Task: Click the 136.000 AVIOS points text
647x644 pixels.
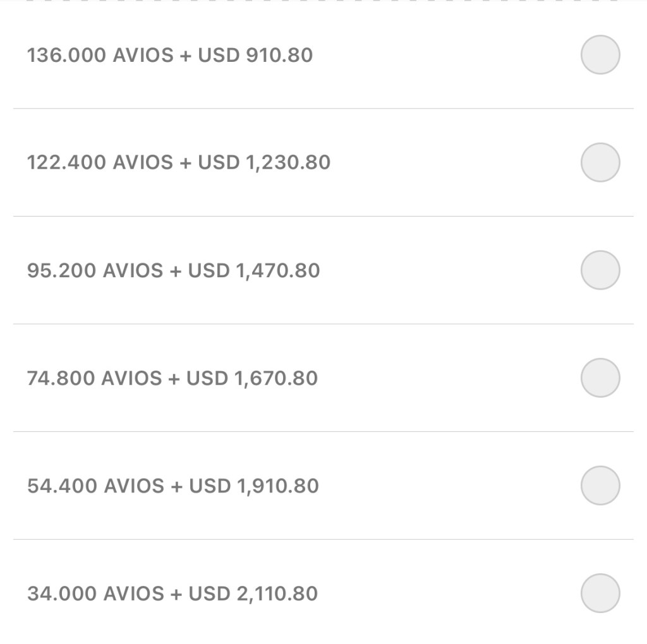Action: click(x=100, y=55)
